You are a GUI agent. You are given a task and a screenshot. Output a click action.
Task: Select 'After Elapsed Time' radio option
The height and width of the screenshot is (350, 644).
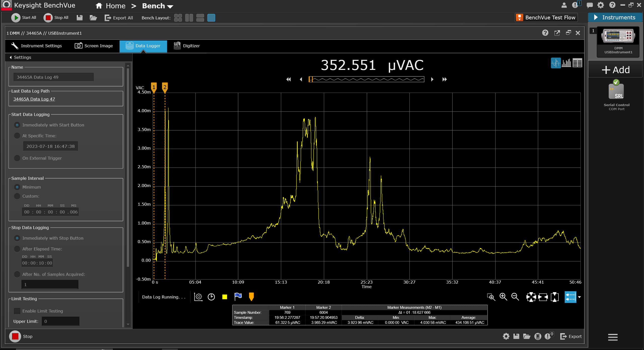[x=17, y=249]
